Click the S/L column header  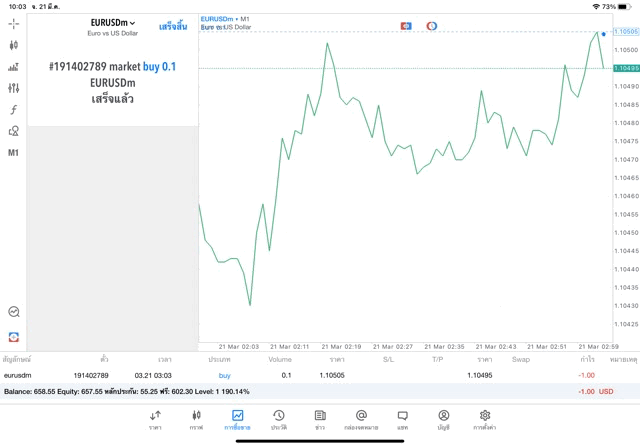coord(389,360)
